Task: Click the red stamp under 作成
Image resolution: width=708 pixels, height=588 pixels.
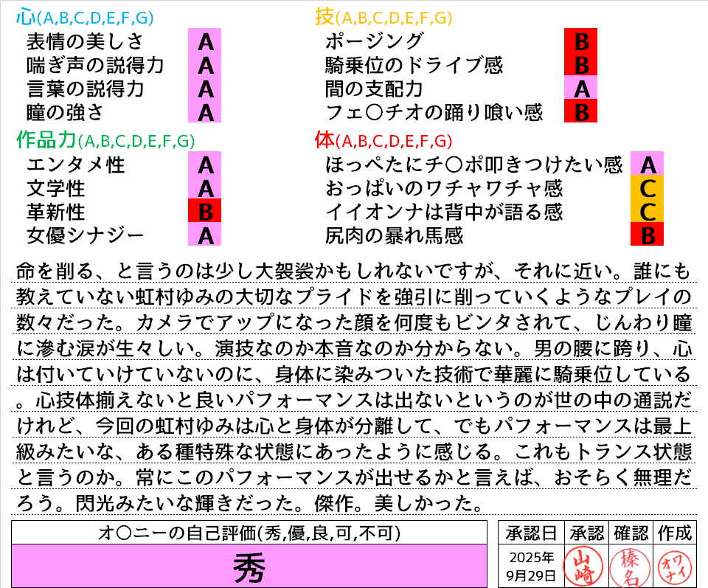Action: pos(675,567)
